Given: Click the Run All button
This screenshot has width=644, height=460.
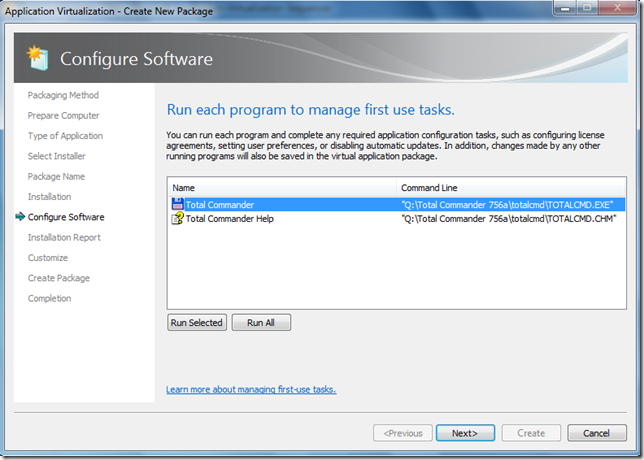Looking at the screenshot, I should (261, 322).
